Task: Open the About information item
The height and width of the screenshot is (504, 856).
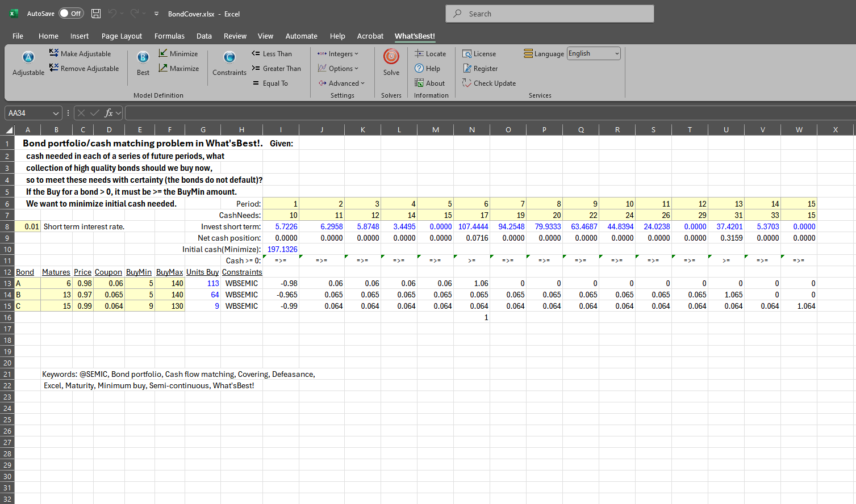Action: pos(429,83)
